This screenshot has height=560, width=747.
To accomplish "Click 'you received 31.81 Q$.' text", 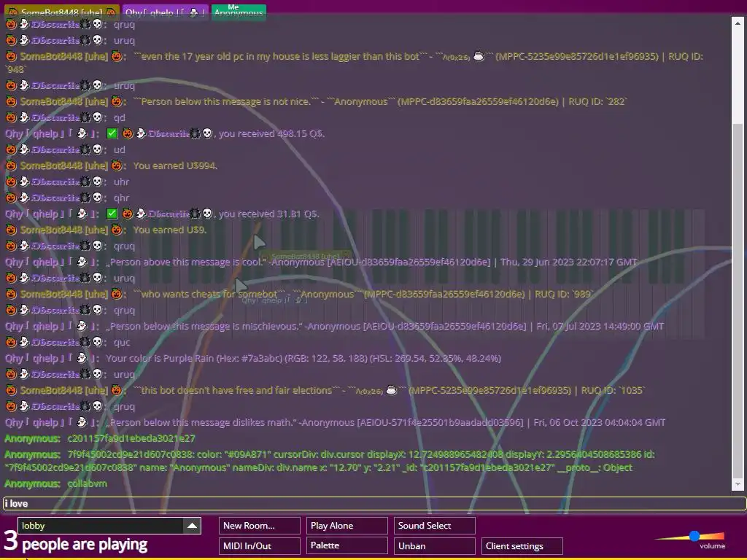I will click(x=268, y=214).
